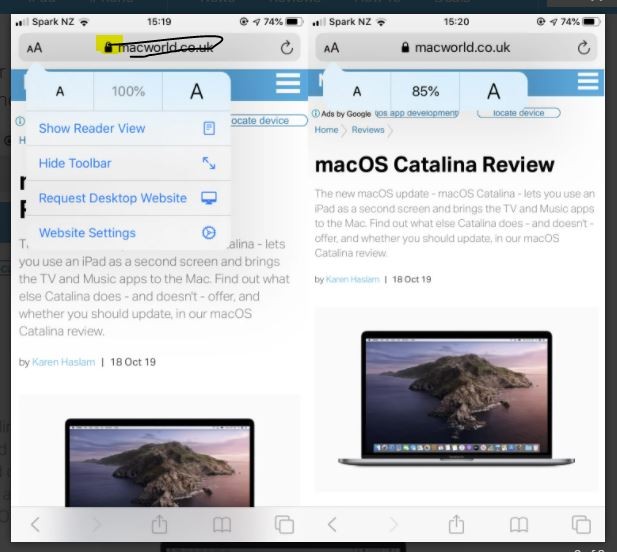Screen dimensions: 617x552
Task: Open share sheet in left phone toolbar
Action: [159, 524]
